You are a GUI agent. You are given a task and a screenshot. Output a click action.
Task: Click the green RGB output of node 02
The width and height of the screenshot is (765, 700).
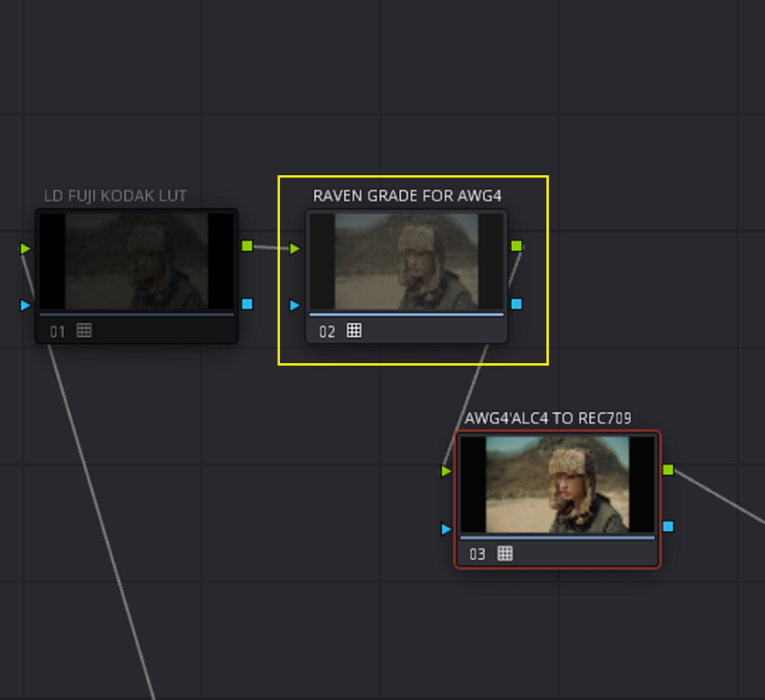pos(516,246)
